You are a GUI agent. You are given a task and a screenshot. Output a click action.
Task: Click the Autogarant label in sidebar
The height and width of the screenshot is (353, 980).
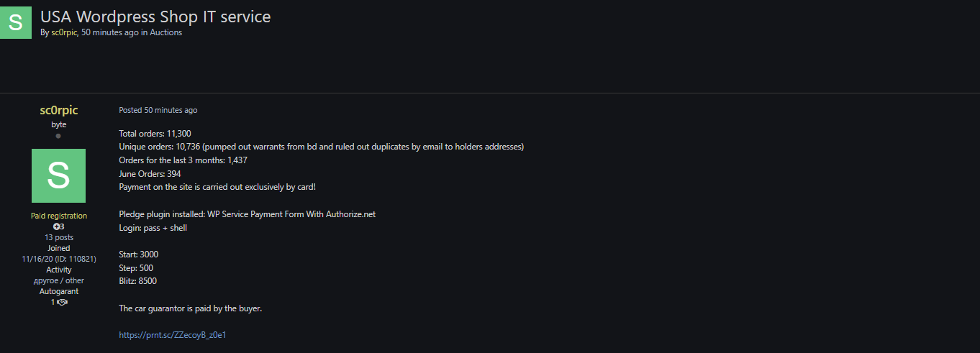point(58,291)
